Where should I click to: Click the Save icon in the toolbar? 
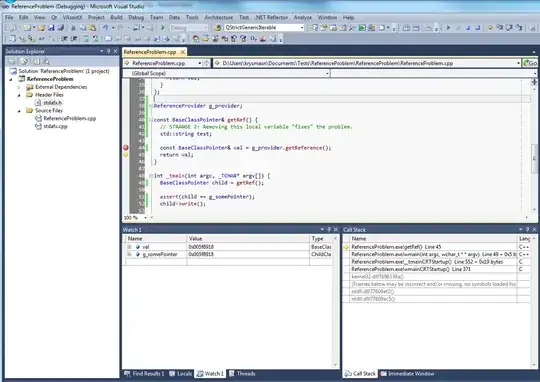click(51, 28)
